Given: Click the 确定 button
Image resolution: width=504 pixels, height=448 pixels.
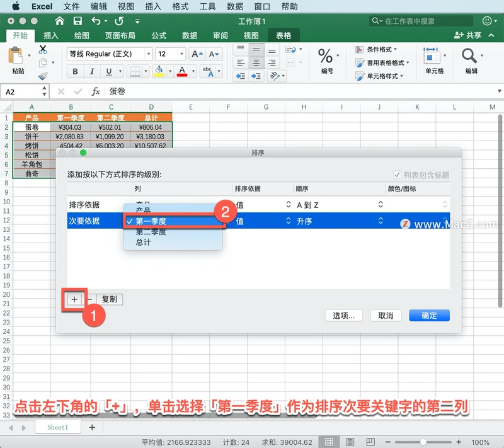Looking at the screenshot, I should (429, 316).
